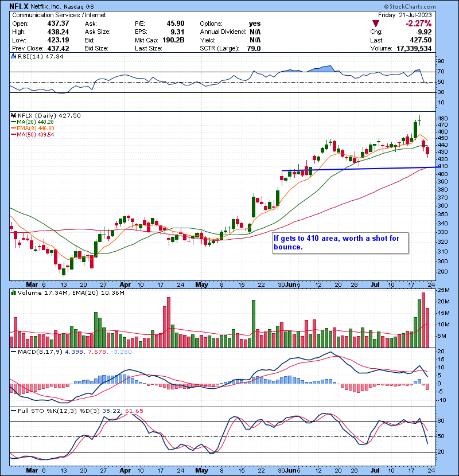459x476 pixels.
Task: Click the Last price 427.50
Action: [421, 40]
